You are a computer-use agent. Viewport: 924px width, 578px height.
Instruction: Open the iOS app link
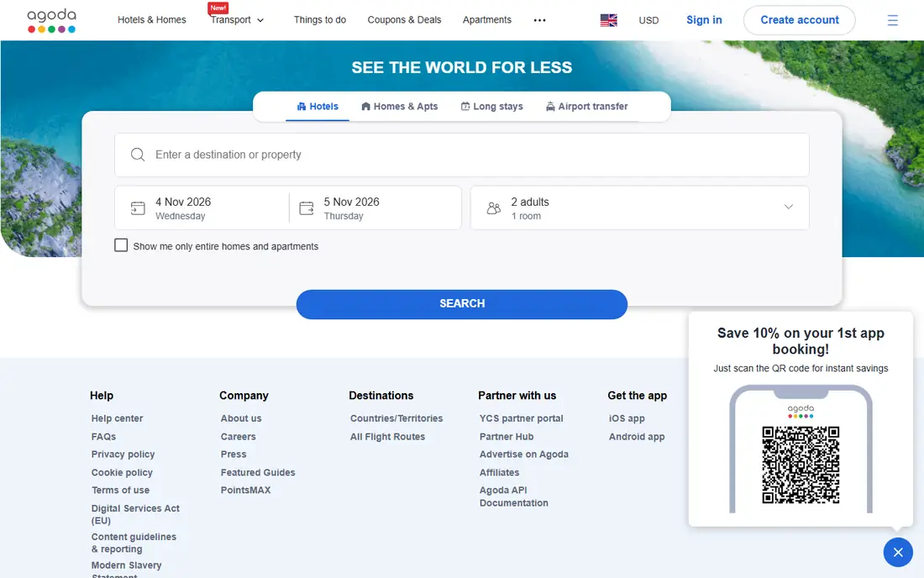(x=627, y=418)
